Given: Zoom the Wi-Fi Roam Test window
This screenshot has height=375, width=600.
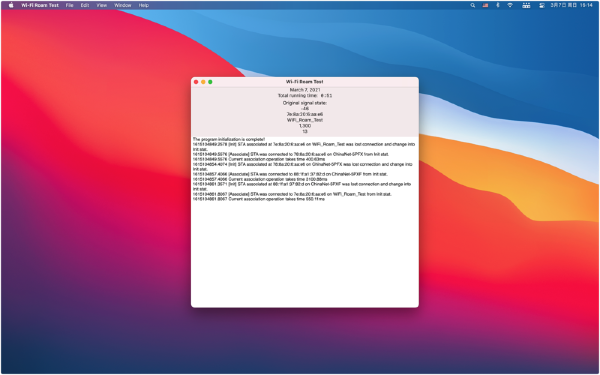Looking at the screenshot, I should point(210,82).
